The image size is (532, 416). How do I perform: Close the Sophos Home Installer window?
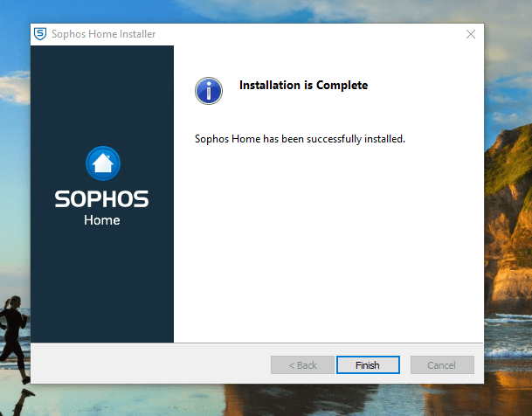click(x=471, y=34)
